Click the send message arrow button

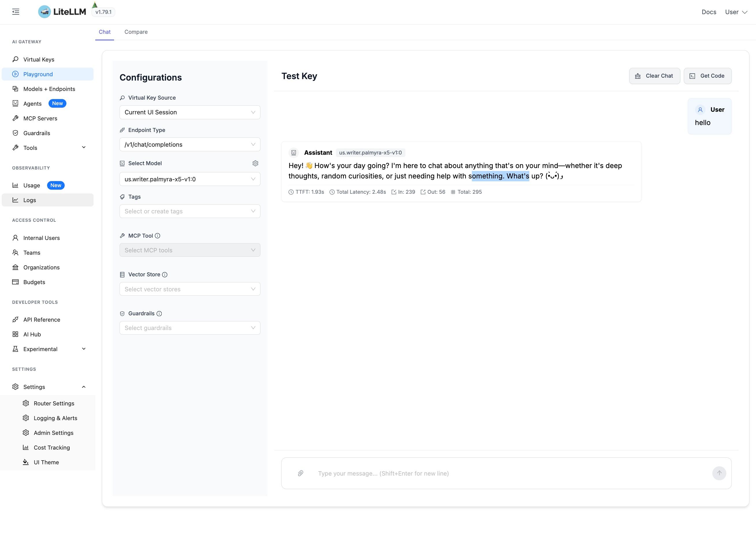pos(719,473)
